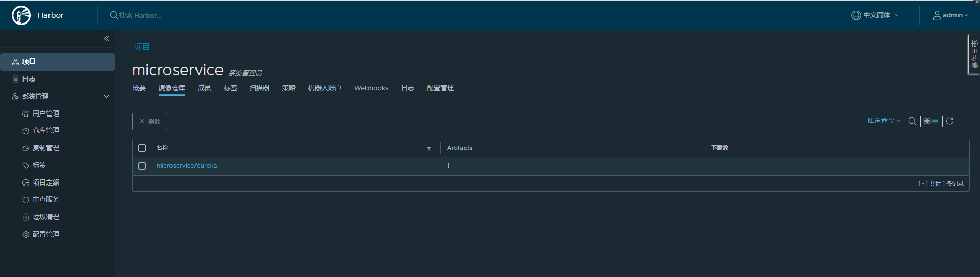Viewport: 980px width, 277px height.
Task: Click the globe language icon
Action: coord(856,15)
